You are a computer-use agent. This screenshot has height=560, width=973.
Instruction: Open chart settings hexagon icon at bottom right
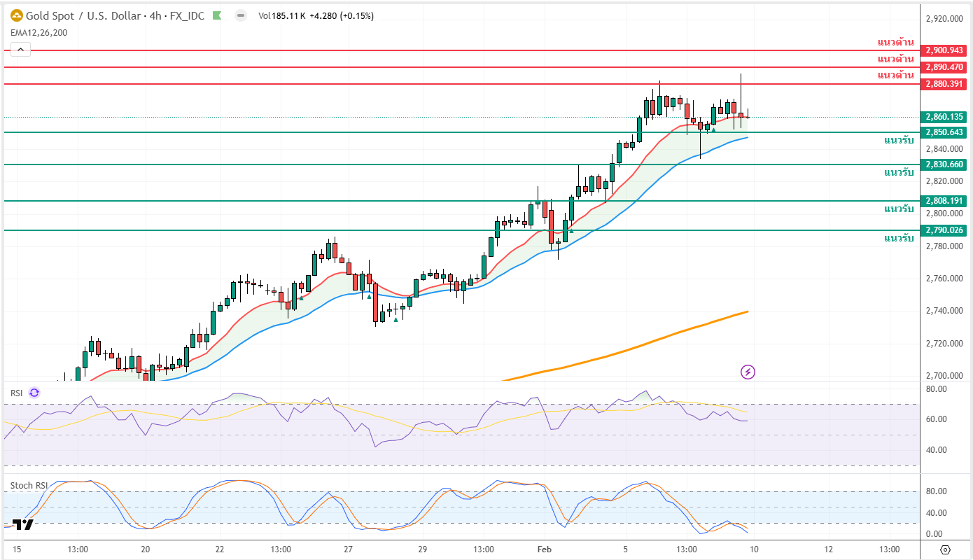click(x=945, y=549)
